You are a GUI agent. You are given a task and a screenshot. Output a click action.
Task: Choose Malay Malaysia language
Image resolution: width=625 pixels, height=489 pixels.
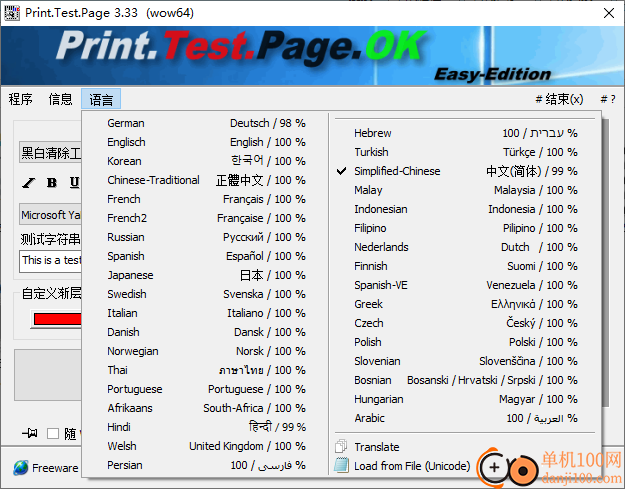click(465, 190)
